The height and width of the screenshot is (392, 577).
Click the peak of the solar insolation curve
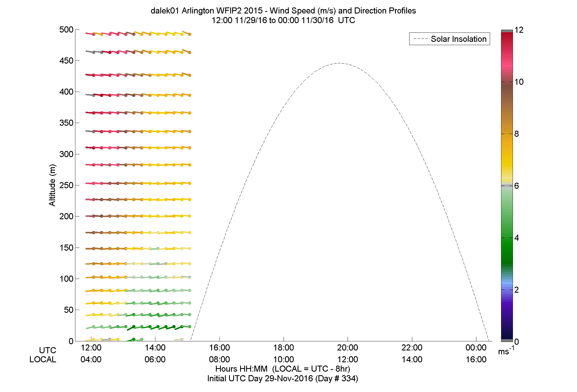(340, 63)
